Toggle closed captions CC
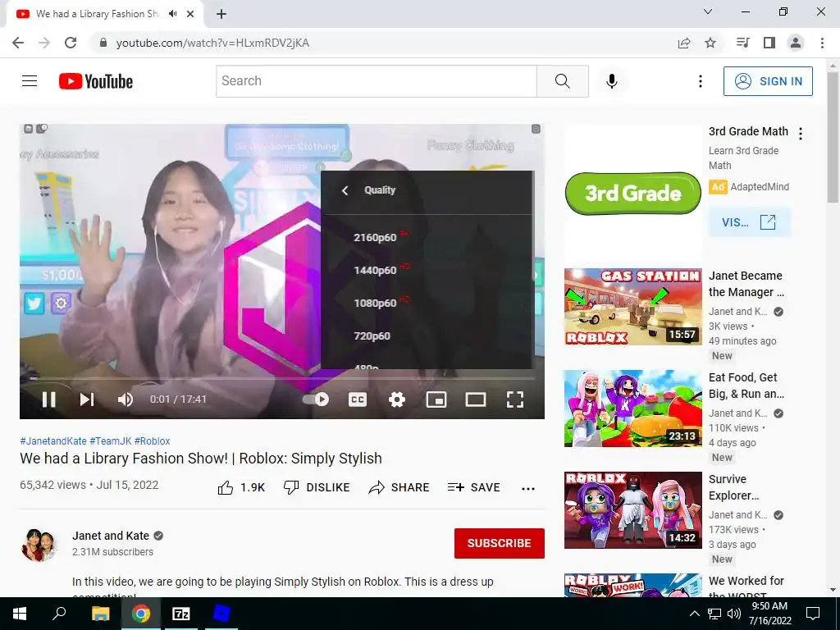 (358, 399)
